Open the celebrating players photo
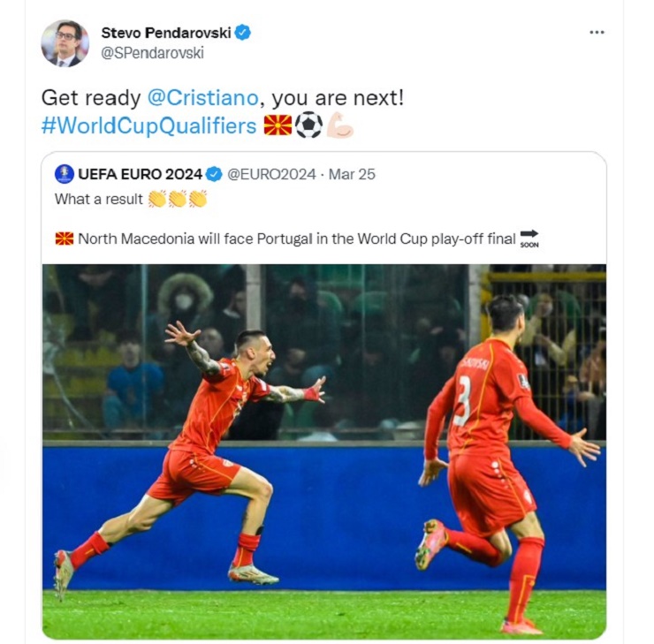The height and width of the screenshot is (644, 654). pos(324,451)
